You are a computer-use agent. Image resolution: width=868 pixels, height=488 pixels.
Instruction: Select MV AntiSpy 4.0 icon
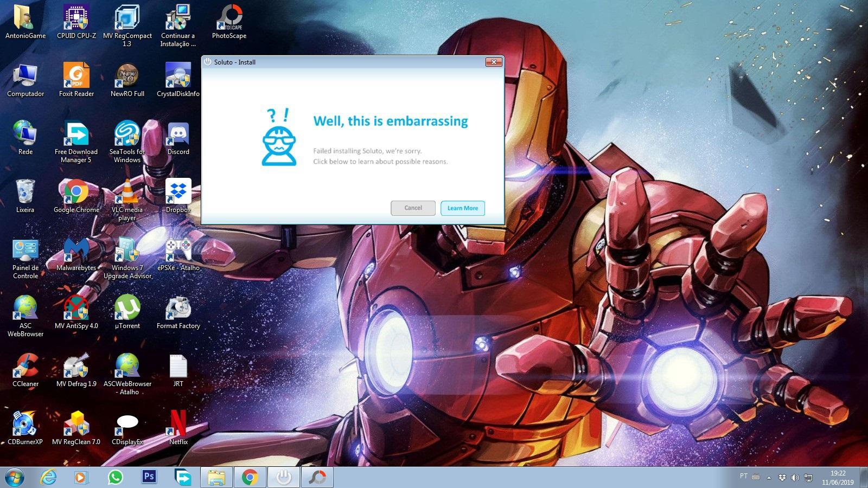76,312
